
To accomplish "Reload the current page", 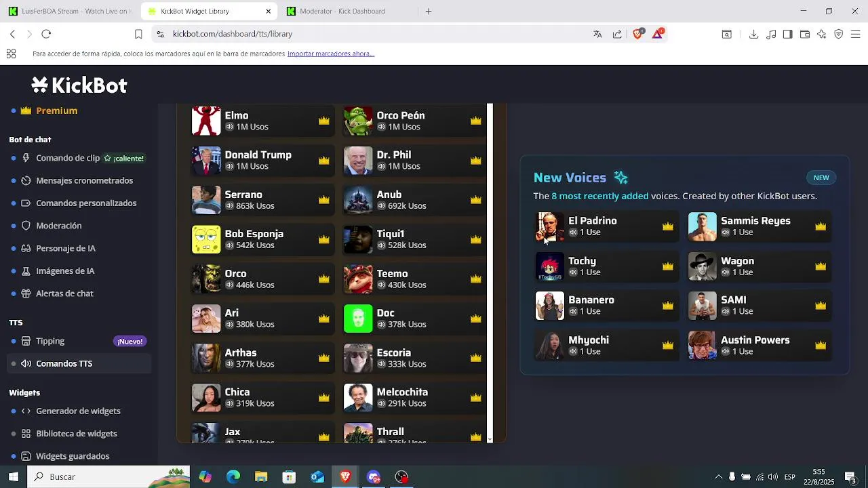I will (x=46, y=34).
